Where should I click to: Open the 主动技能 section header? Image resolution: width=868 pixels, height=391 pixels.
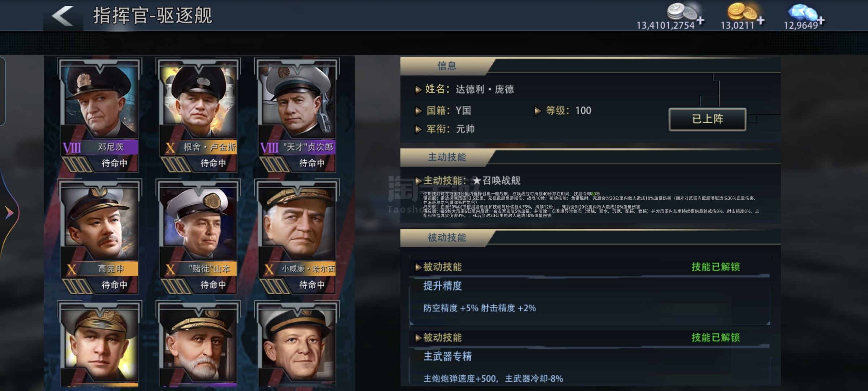(x=447, y=157)
